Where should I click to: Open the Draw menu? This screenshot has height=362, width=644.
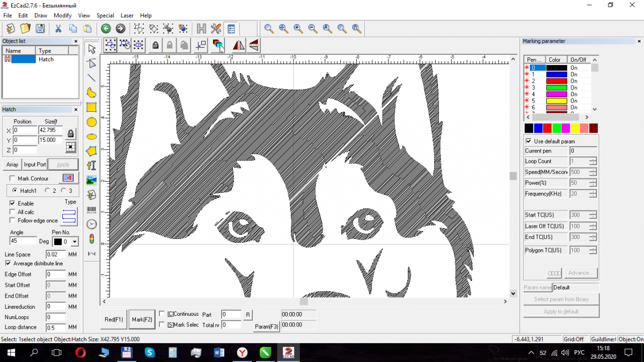pyautogui.click(x=41, y=16)
